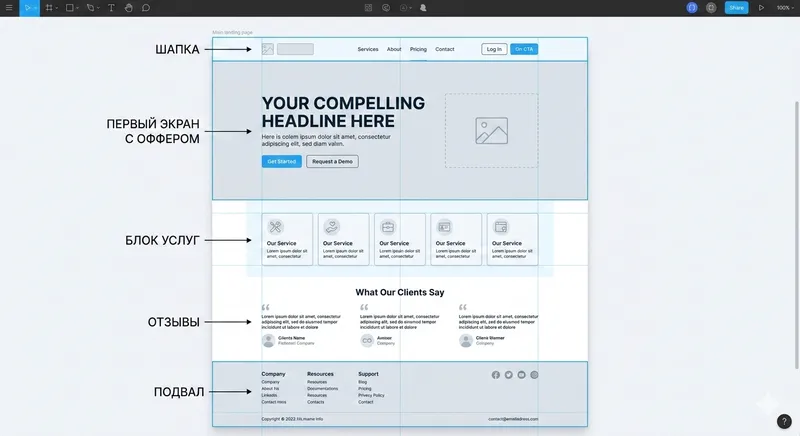The image size is (800, 436).
Task: Select the Frame tool
Action: (48, 7)
